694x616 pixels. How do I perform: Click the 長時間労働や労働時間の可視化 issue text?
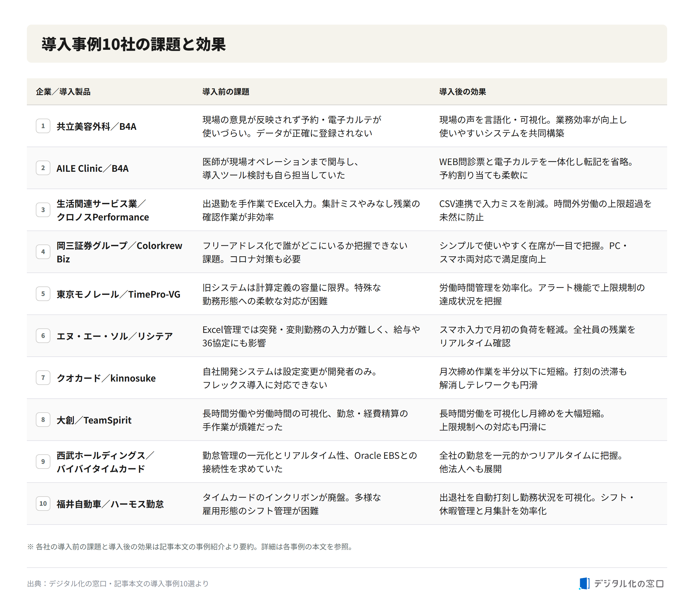tap(305, 420)
